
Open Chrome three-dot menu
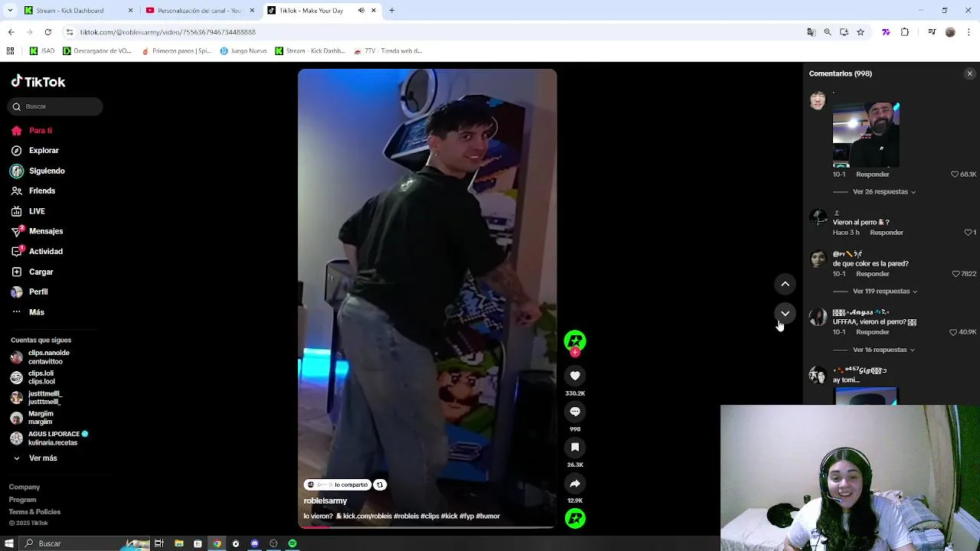[x=969, y=32]
